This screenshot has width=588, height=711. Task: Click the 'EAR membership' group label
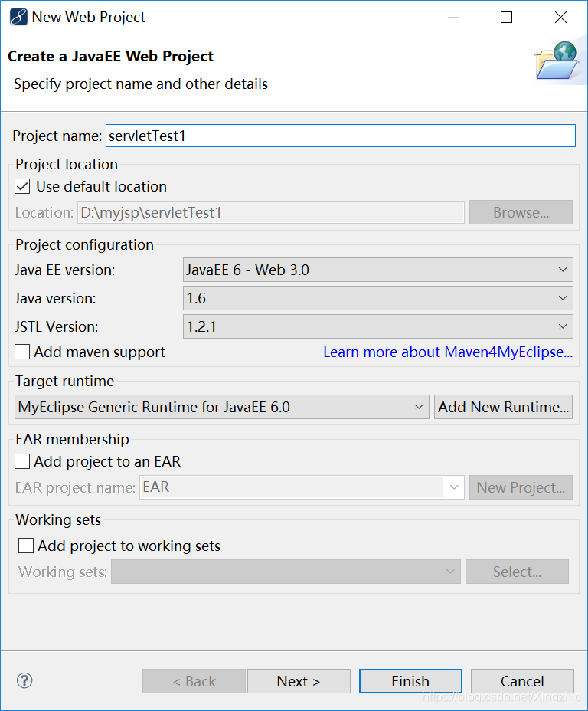(73, 439)
